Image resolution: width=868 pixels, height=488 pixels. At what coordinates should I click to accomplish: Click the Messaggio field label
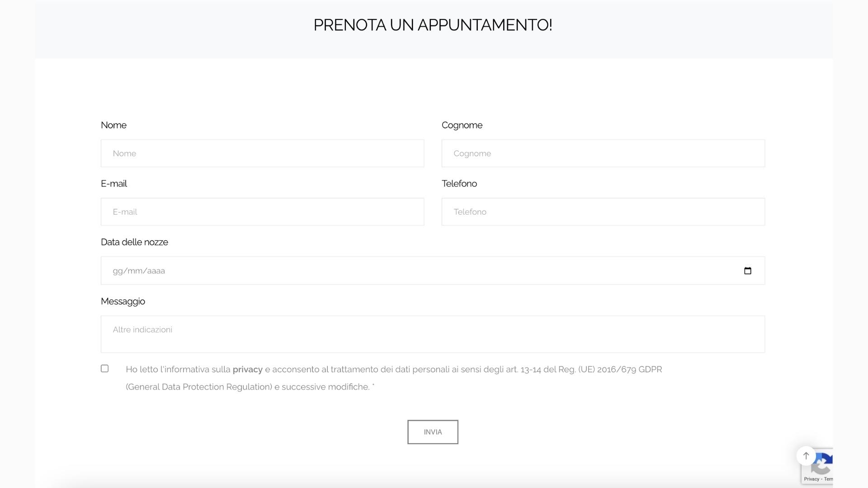pos(123,301)
